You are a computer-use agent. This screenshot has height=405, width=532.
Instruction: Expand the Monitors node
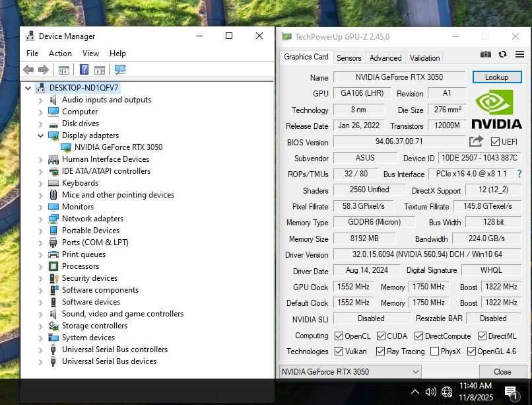click(41, 207)
